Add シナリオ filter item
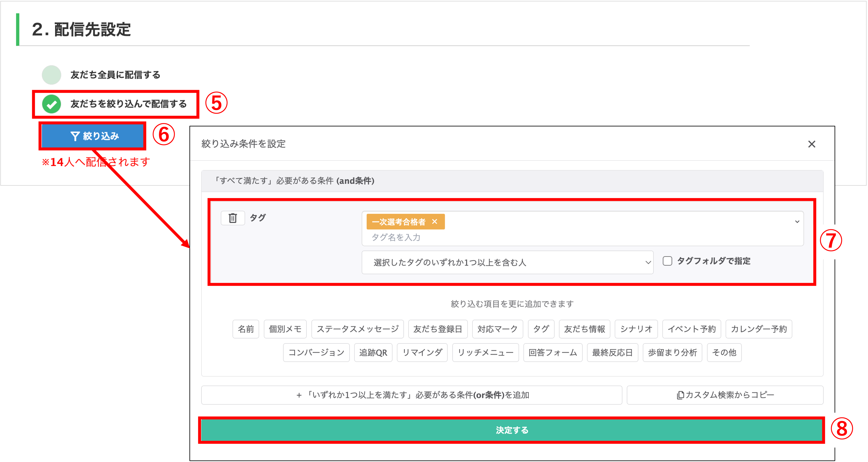Image resolution: width=868 pixels, height=462 pixels. [x=636, y=329]
